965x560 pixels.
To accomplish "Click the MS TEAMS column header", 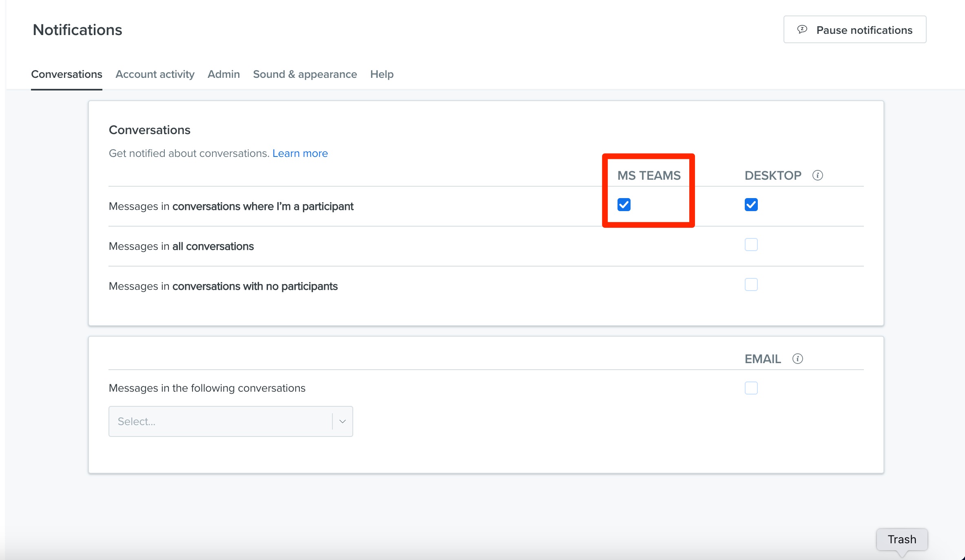I will pyautogui.click(x=648, y=175).
